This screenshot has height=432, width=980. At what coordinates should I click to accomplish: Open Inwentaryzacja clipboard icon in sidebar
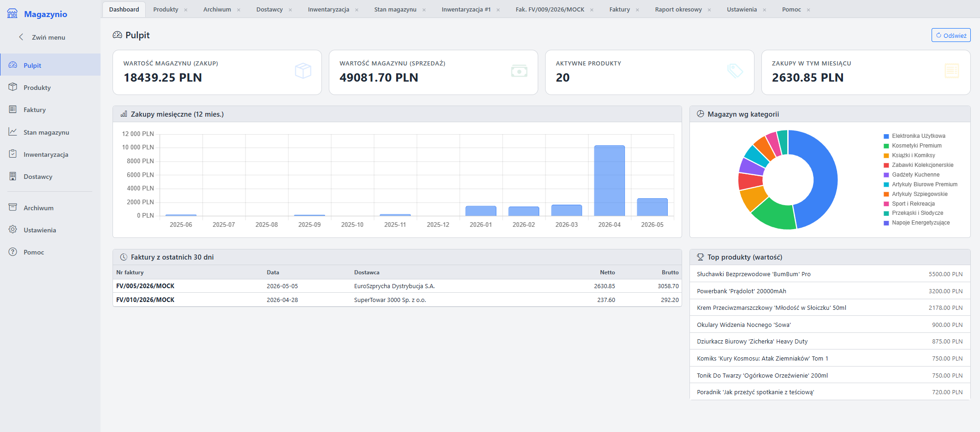(13, 154)
